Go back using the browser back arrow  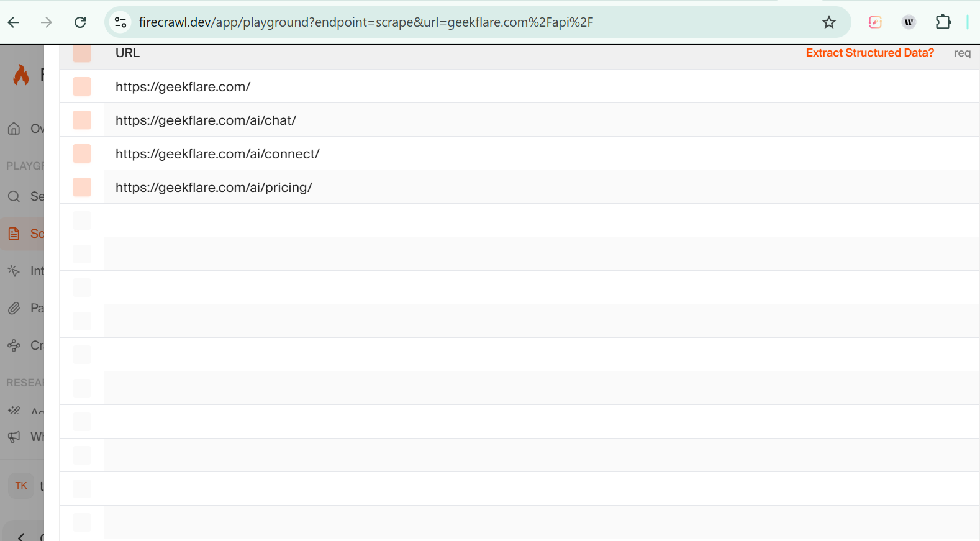tap(14, 22)
